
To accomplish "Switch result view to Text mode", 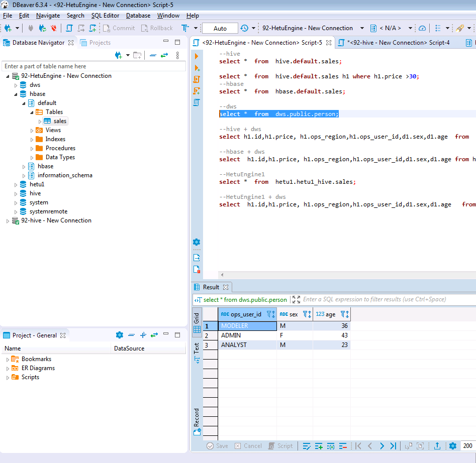I will (197, 353).
